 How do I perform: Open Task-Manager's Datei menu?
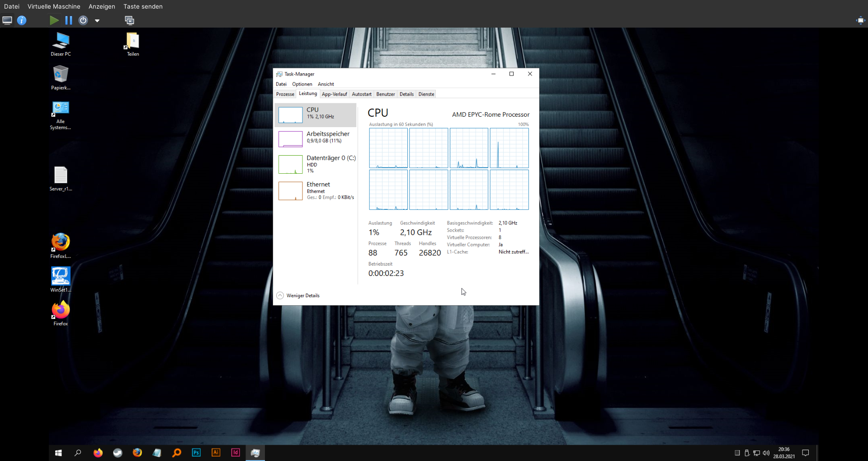point(281,84)
